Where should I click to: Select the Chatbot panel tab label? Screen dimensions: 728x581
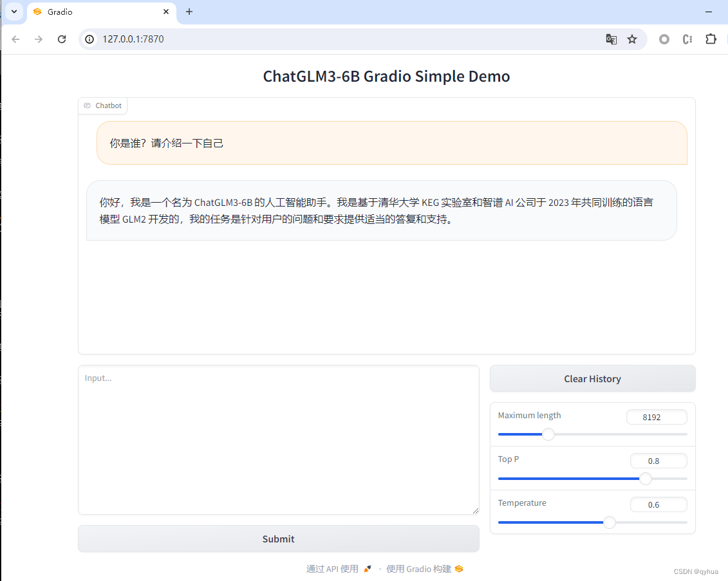click(107, 105)
